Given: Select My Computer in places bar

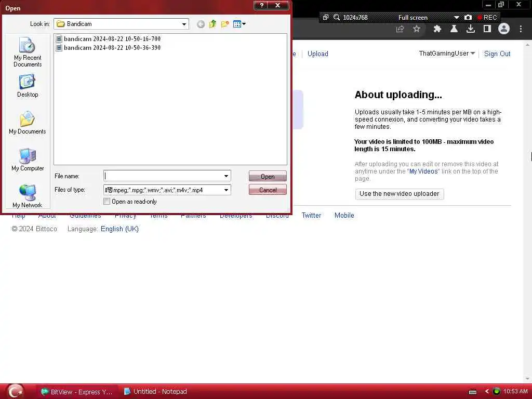Looking at the screenshot, I should click(28, 160).
